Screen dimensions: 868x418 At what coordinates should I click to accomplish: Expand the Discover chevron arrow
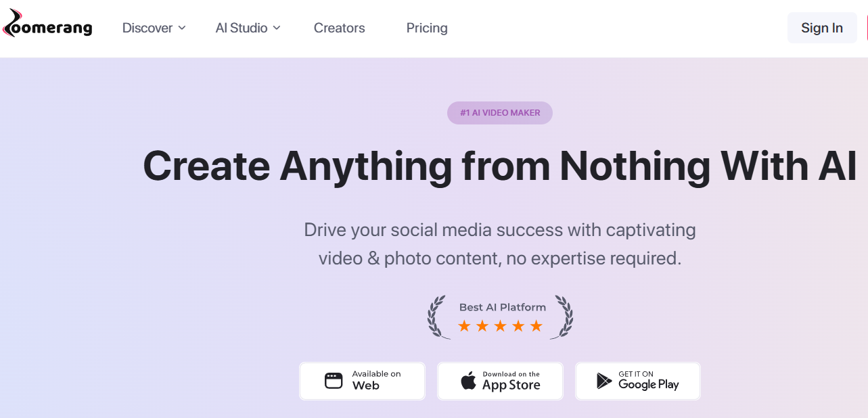tap(181, 28)
